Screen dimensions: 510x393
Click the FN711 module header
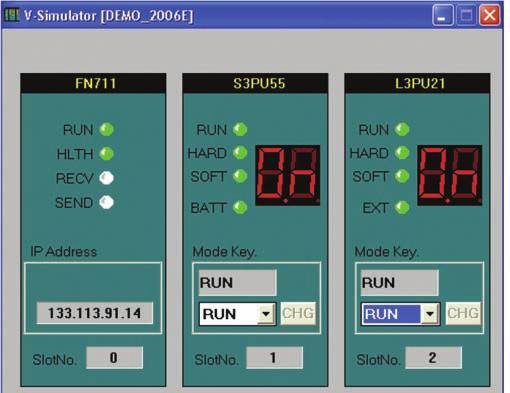click(93, 83)
